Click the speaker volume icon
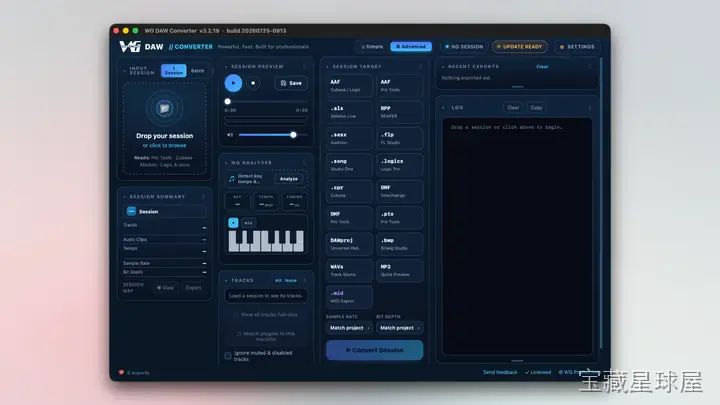Image resolution: width=720 pixels, height=405 pixels. pos(230,135)
